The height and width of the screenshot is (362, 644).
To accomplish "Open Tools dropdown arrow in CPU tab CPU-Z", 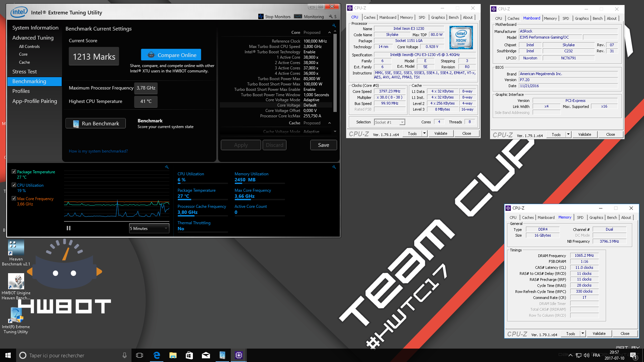I will (424, 133).
